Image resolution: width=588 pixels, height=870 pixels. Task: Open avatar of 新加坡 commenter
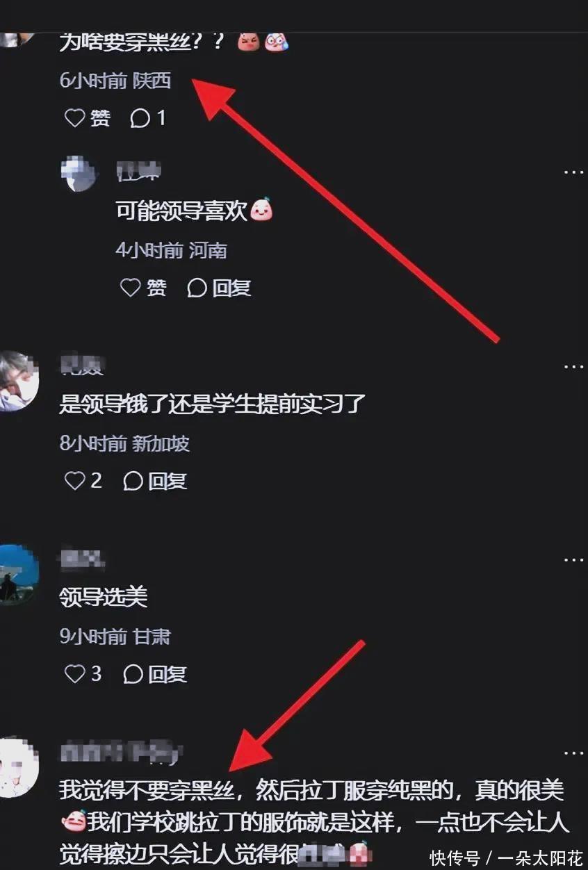coord(19,381)
